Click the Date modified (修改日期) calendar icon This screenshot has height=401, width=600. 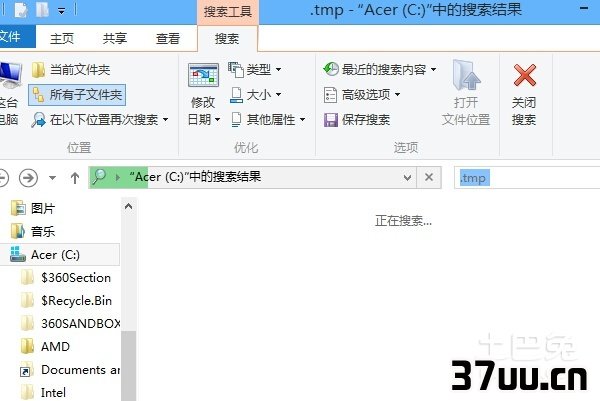(203, 75)
